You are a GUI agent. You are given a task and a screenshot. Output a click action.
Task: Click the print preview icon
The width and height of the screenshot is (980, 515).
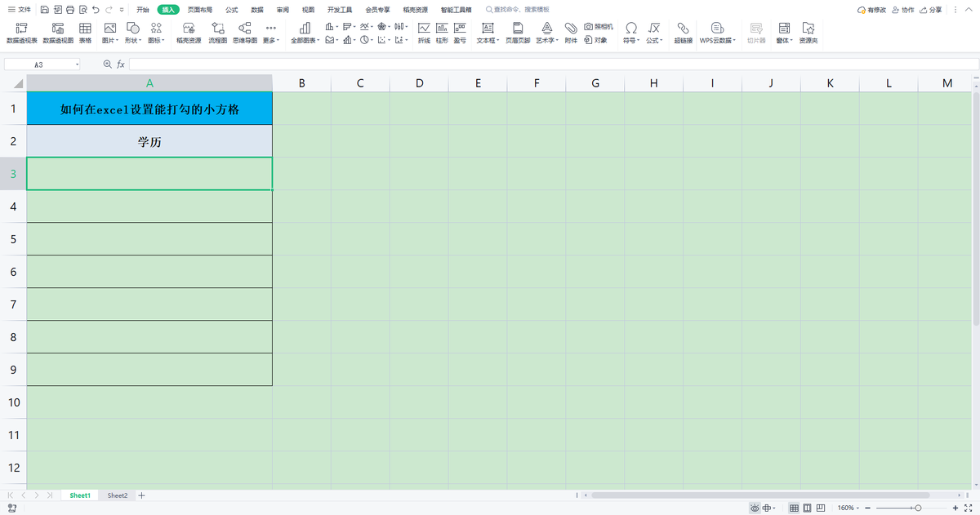[82, 10]
